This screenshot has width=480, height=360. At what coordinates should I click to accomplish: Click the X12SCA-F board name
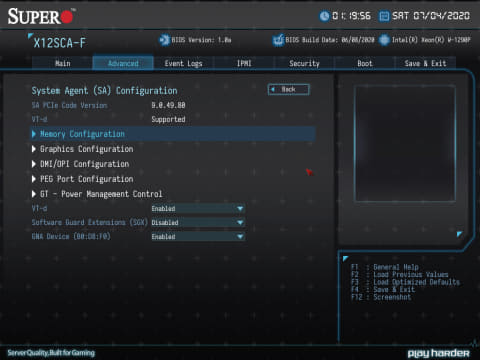pos(59,43)
